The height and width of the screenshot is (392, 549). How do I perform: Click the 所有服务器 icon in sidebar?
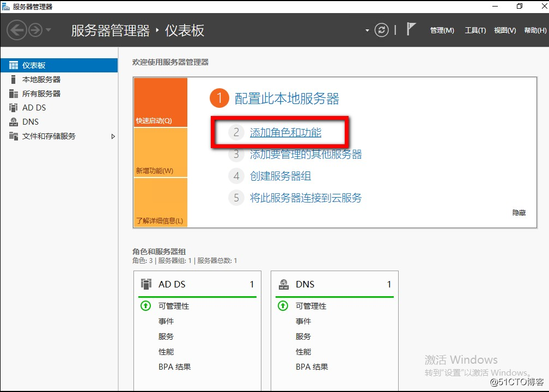point(13,94)
